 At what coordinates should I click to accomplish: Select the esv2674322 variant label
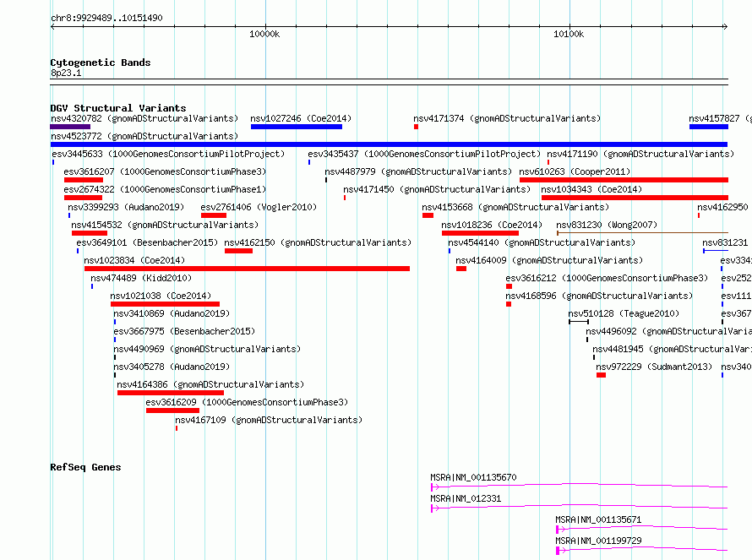click(x=165, y=189)
